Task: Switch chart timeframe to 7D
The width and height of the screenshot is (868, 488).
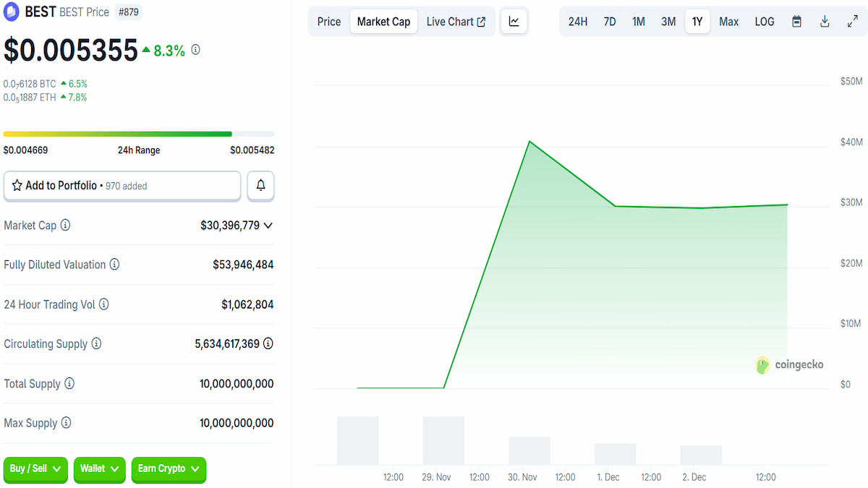Action: (x=609, y=22)
